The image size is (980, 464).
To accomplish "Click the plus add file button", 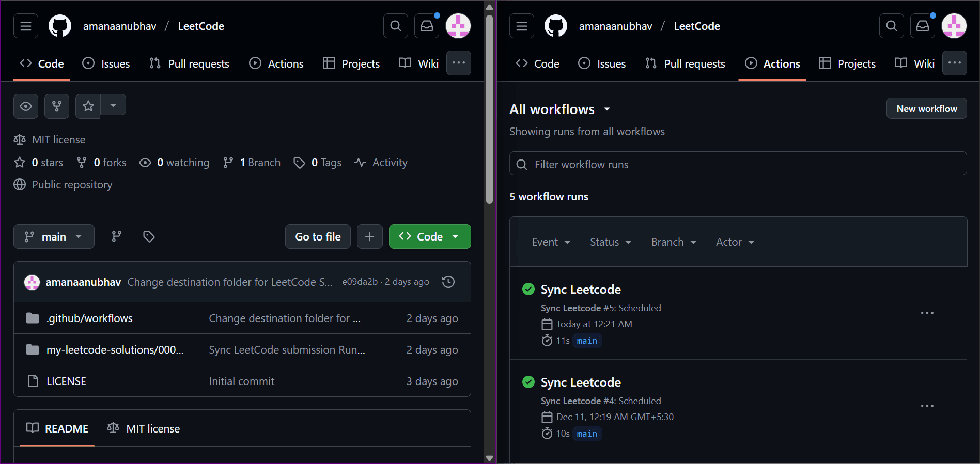I will point(370,236).
